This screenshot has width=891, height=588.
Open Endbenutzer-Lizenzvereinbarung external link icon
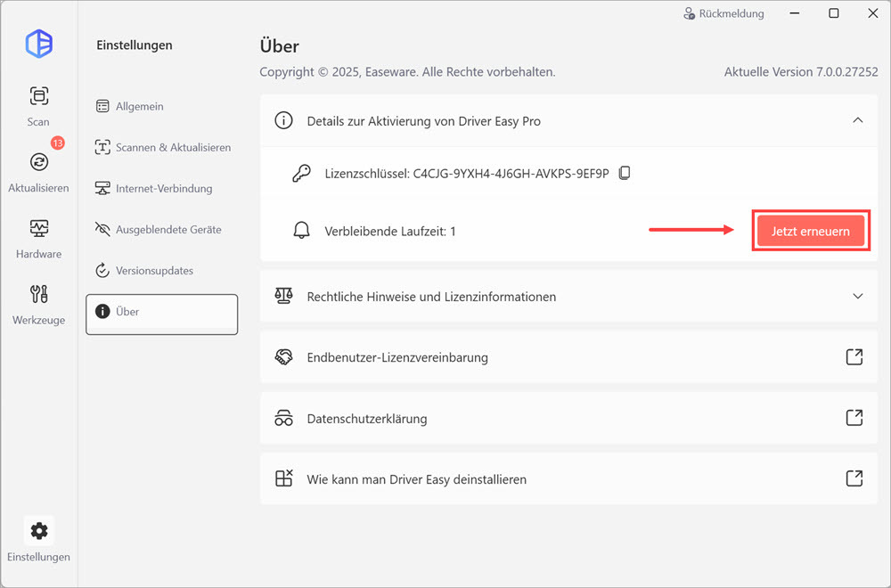[854, 357]
